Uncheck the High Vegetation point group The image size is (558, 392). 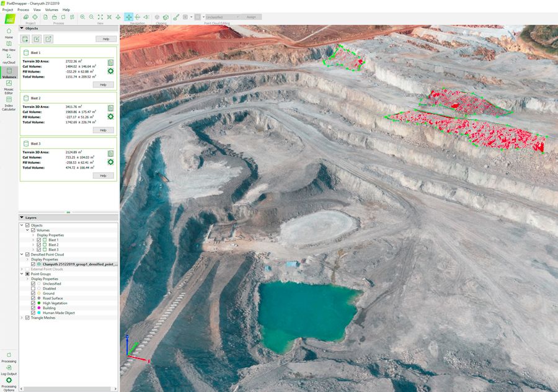point(33,303)
